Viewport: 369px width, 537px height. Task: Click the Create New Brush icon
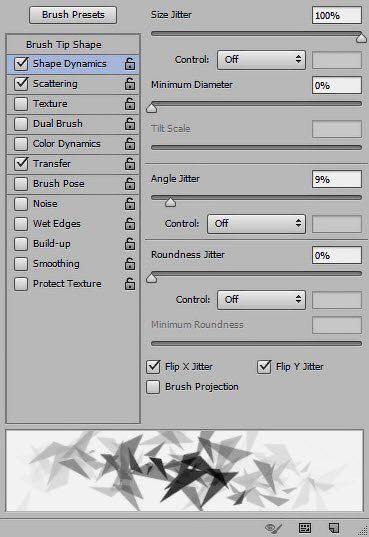tap(333, 528)
